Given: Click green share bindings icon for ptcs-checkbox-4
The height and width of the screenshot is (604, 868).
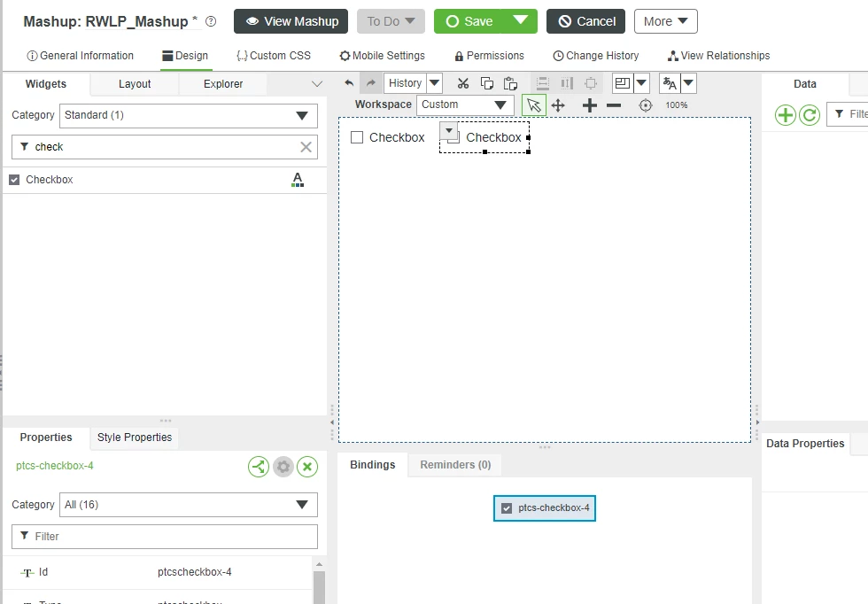Looking at the screenshot, I should click(x=259, y=467).
